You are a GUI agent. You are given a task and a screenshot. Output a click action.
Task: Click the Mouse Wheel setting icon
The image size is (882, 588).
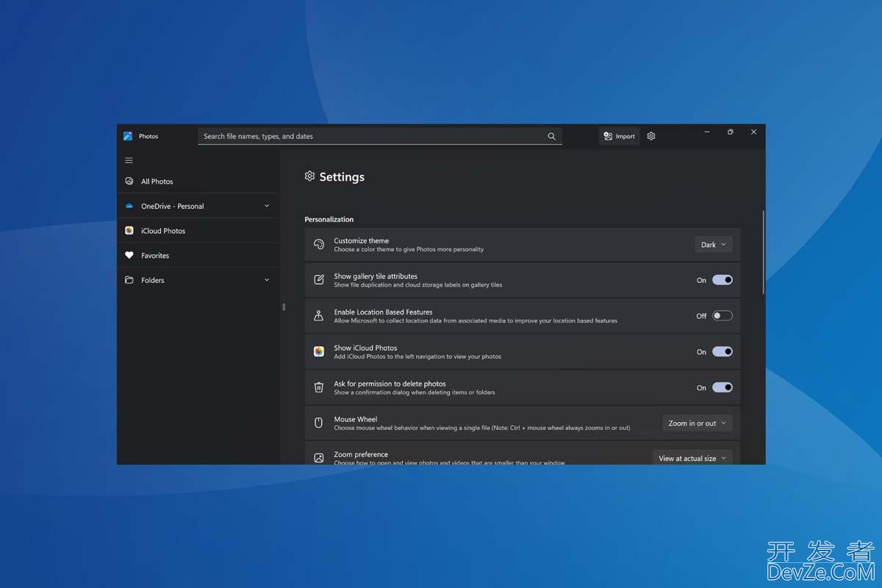[x=319, y=423]
